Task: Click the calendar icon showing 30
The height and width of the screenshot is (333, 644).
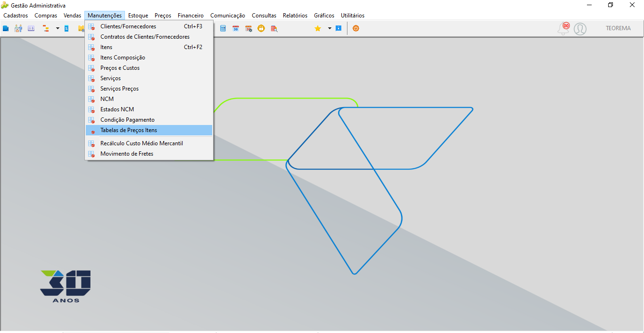Action: pos(236,28)
